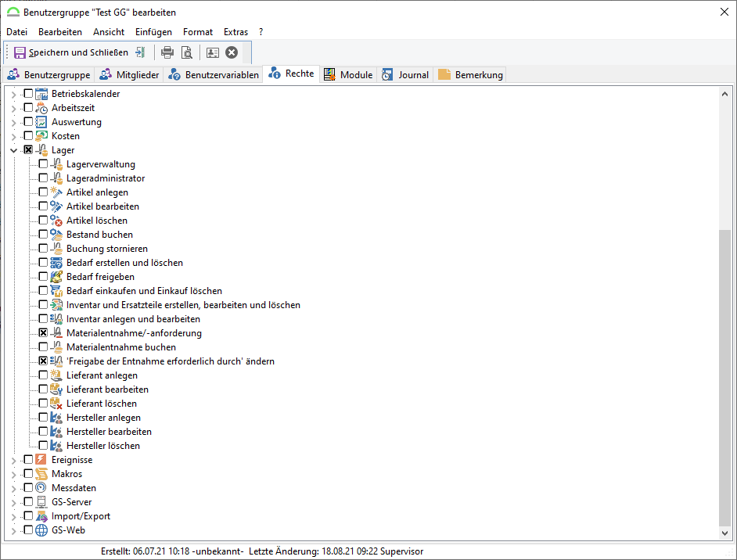Switch to the Mitglieder tab
737x560 pixels.
[129, 75]
